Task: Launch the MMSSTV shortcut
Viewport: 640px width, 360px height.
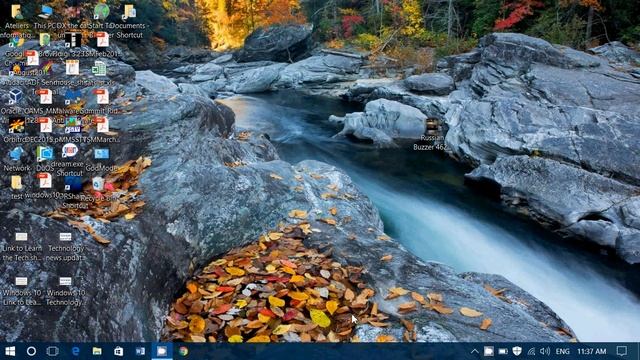Action: pyautogui.click(x=73, y=125)
